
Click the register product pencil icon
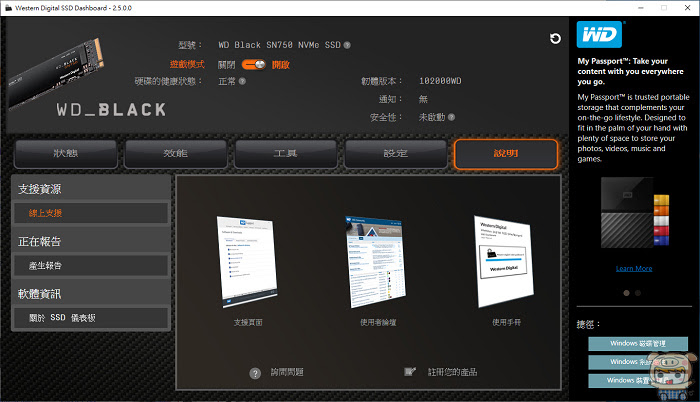pos(410,372)
